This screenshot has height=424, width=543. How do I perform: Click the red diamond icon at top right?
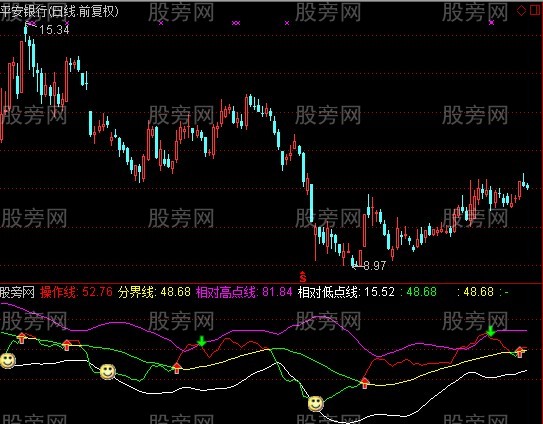pyautogui.click(x=521, y=10)
